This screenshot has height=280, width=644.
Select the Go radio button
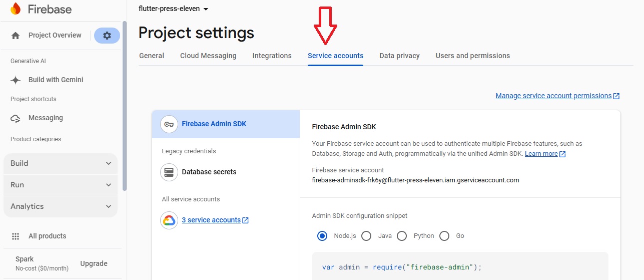(444, 236)
